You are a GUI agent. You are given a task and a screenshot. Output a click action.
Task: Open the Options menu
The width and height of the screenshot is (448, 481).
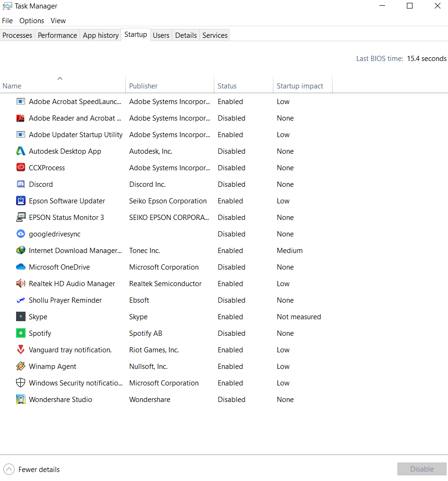pyautogui.click(x=32, y=21)
